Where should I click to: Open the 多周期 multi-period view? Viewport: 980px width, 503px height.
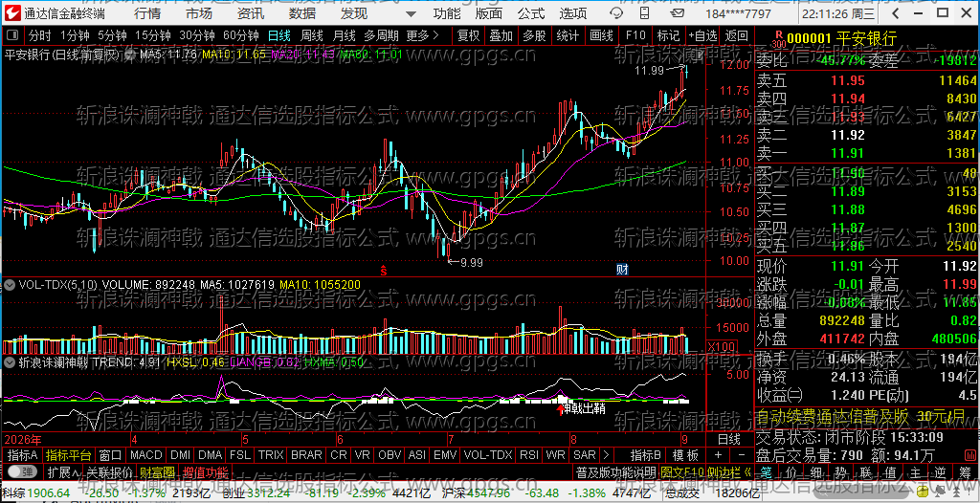tap(381, 35)
